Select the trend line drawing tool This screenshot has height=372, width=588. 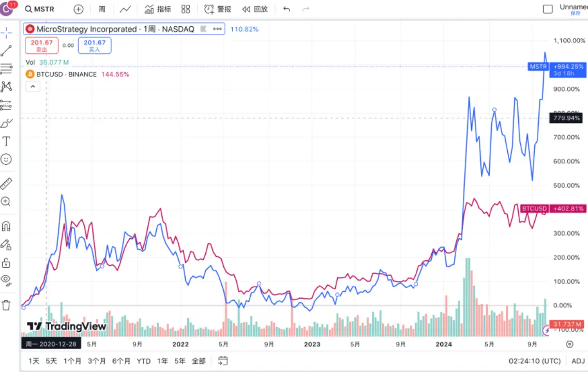pos(7,51)
